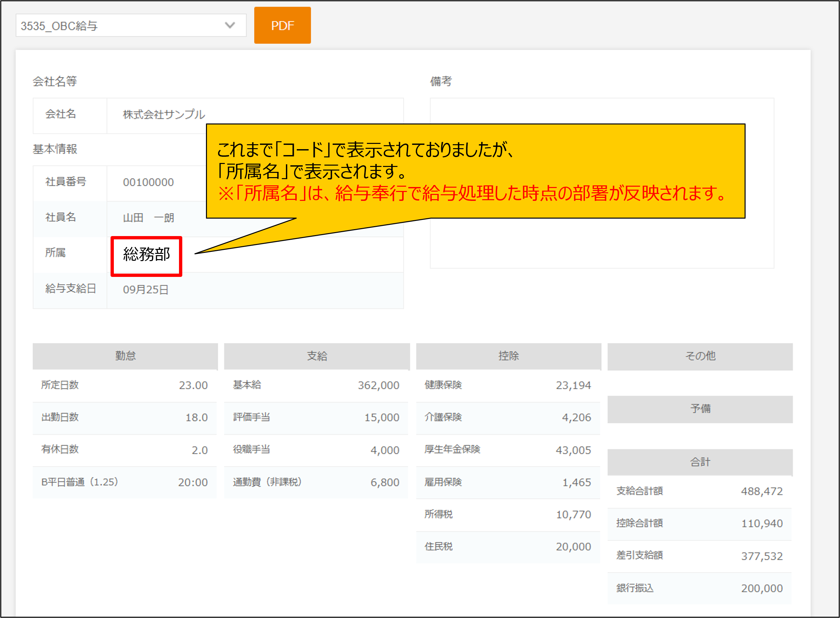Select the 健康保険 deduction row
Image resolution: width=840 pixels, height=618 pixels.
click(508, 385)
